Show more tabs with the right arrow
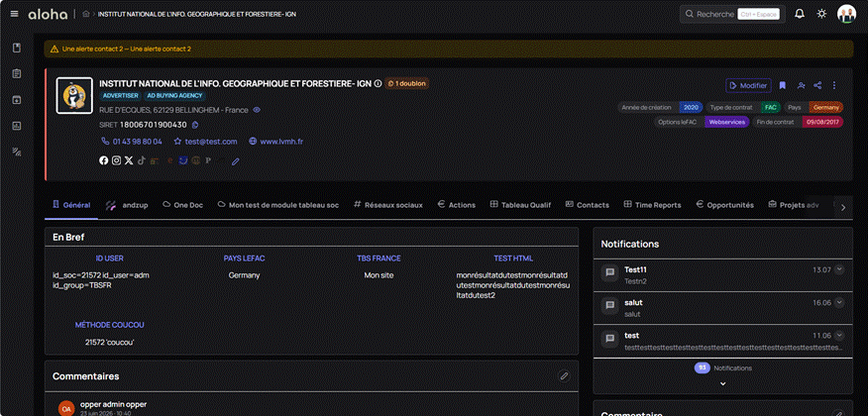The image size is (868, 416). point(842,207)
